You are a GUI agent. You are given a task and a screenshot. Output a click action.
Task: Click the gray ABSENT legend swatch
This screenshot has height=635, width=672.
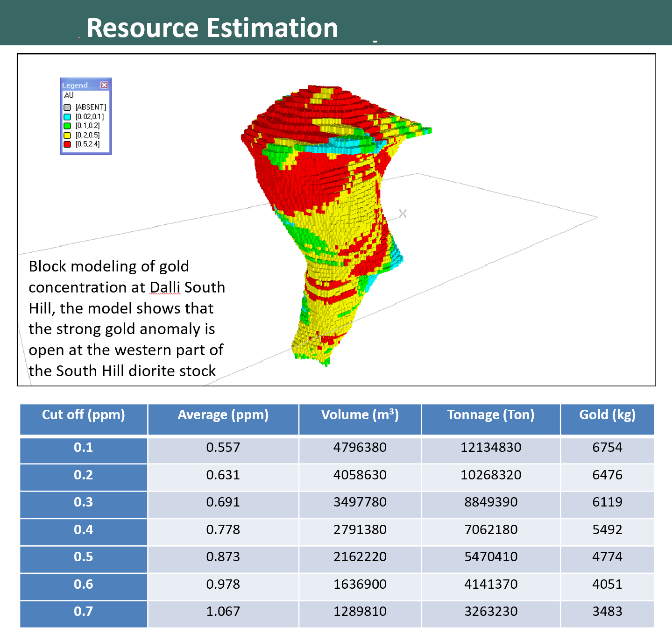(67, 107)
